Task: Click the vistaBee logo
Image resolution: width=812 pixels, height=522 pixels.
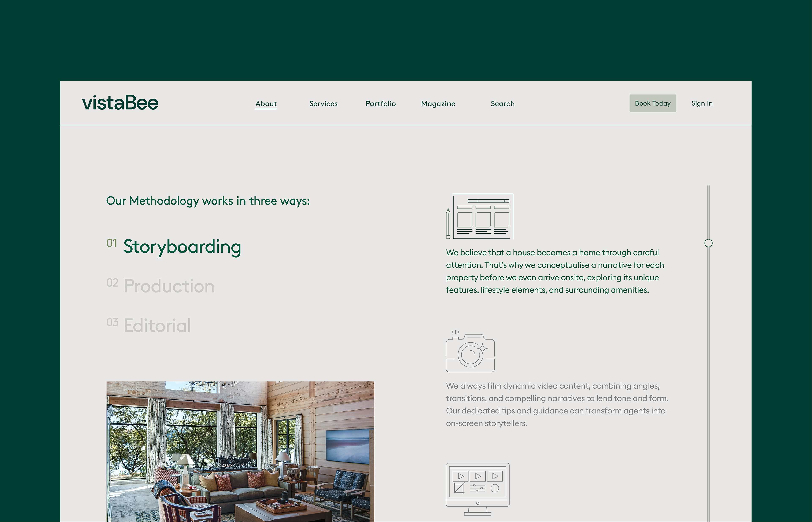Action: 120,103
